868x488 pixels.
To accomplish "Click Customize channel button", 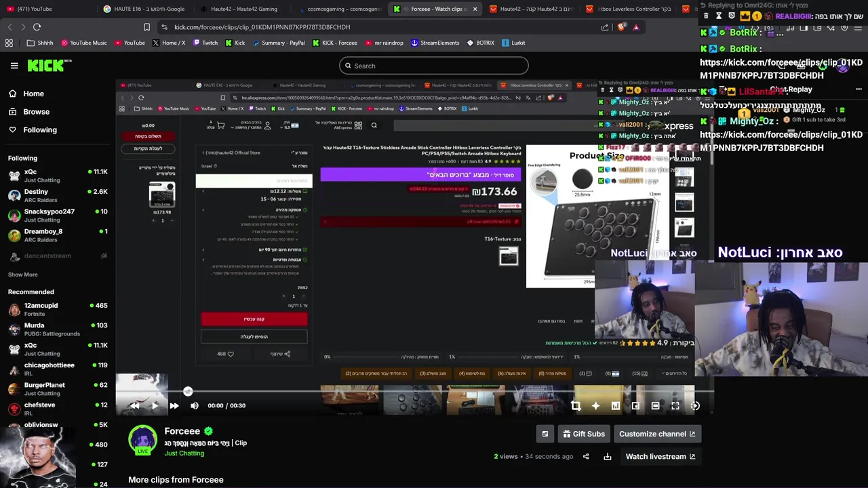I will coord(657,434).
